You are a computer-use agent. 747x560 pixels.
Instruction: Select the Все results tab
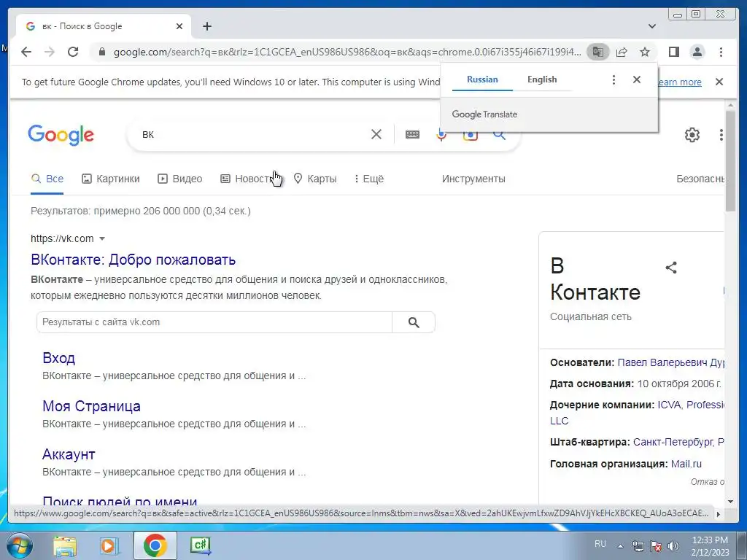click(x=47, y=179)
